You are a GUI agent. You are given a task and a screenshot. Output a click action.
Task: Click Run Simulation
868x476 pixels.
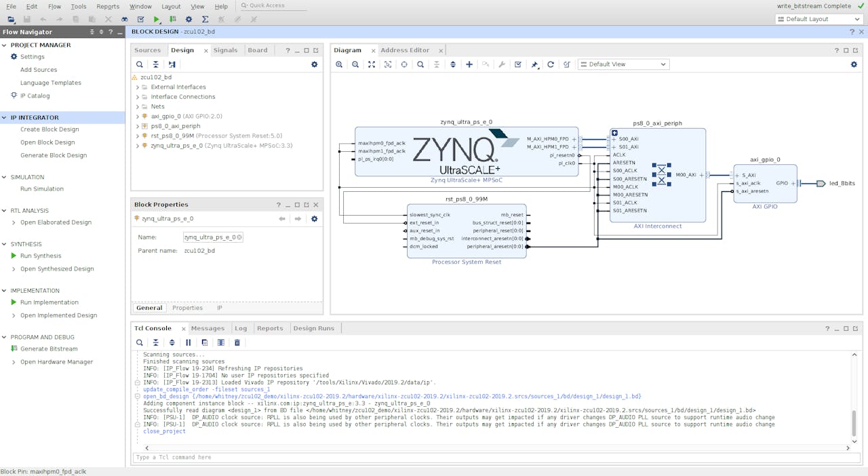(42, 189)
